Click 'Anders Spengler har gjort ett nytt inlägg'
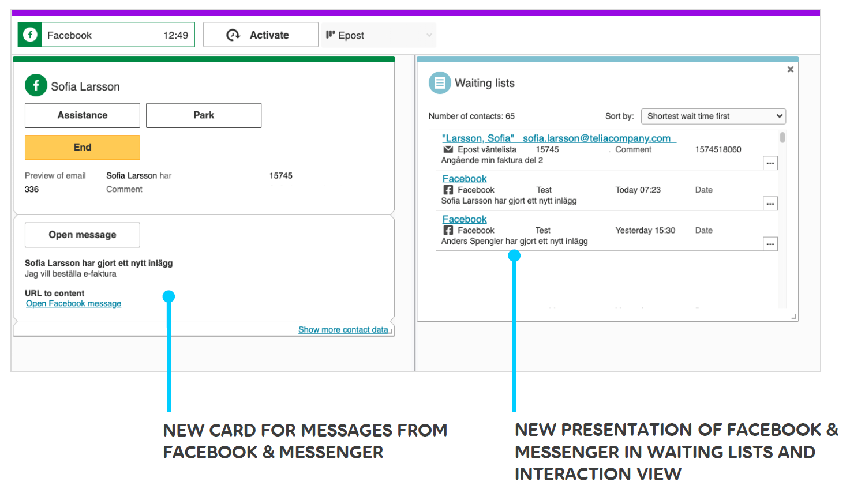The width and height of the screenshot is (850, 504). tap(515, 241)
